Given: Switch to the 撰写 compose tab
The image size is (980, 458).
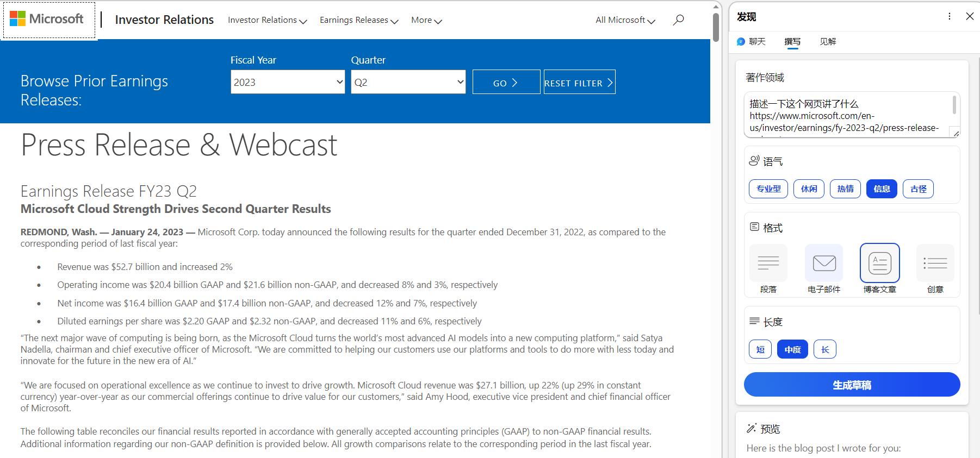Looking at the screenshot, I should pos(792,41).
